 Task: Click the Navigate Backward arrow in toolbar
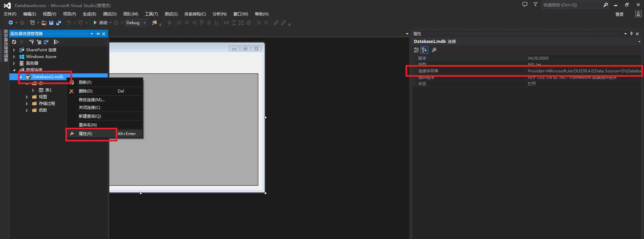11,23
